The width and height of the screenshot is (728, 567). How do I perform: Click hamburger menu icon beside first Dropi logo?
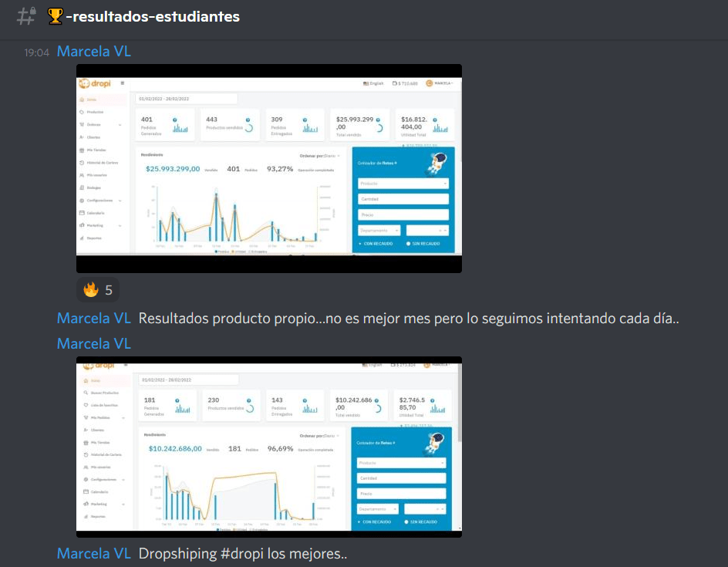123,83
